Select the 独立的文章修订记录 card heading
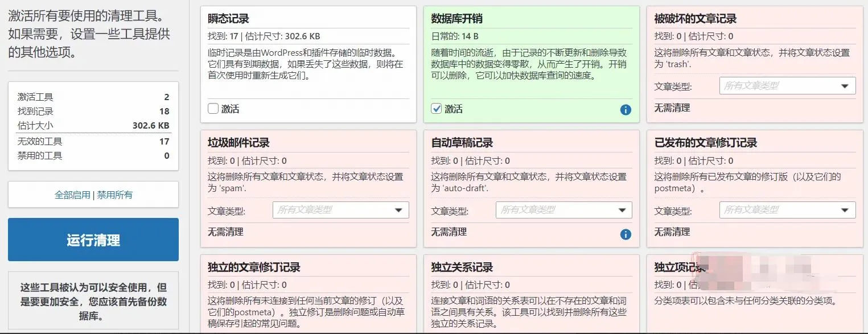Image resolution: width=868 pixels, height=334 pixels. coord(254,267)
